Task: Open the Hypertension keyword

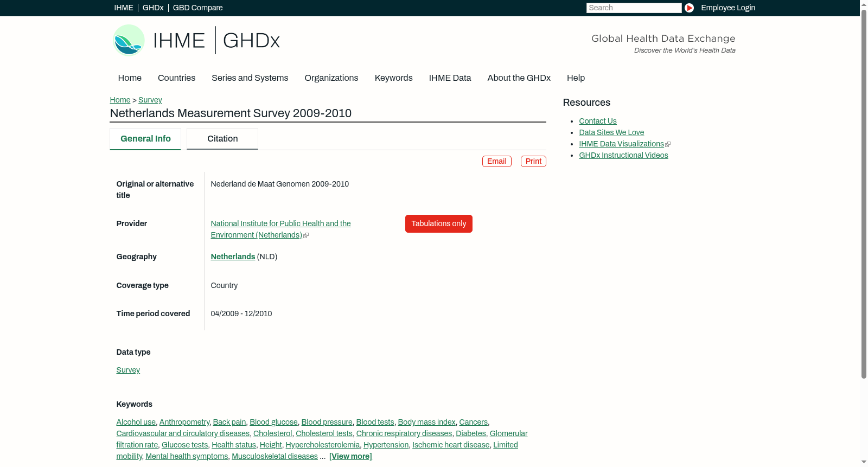Action: click(386, 445)
